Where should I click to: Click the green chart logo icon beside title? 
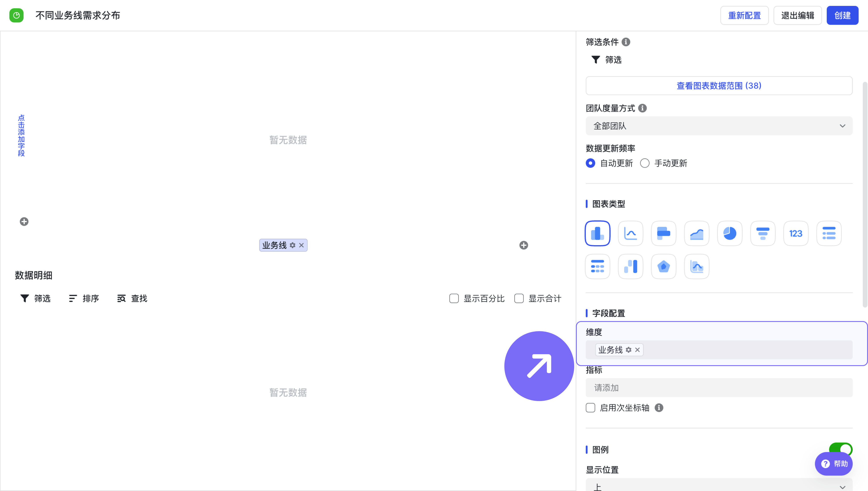pos(16,16)
